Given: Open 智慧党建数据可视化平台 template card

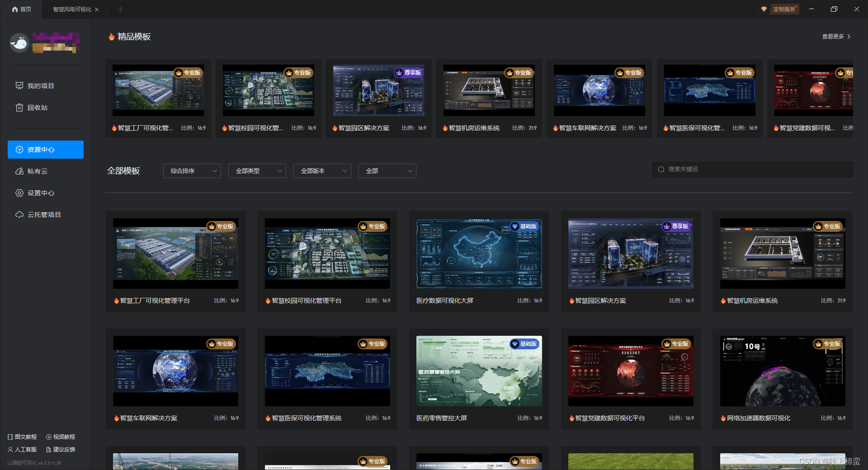Looking at the screenshot, I should click(x=631, y=379).
